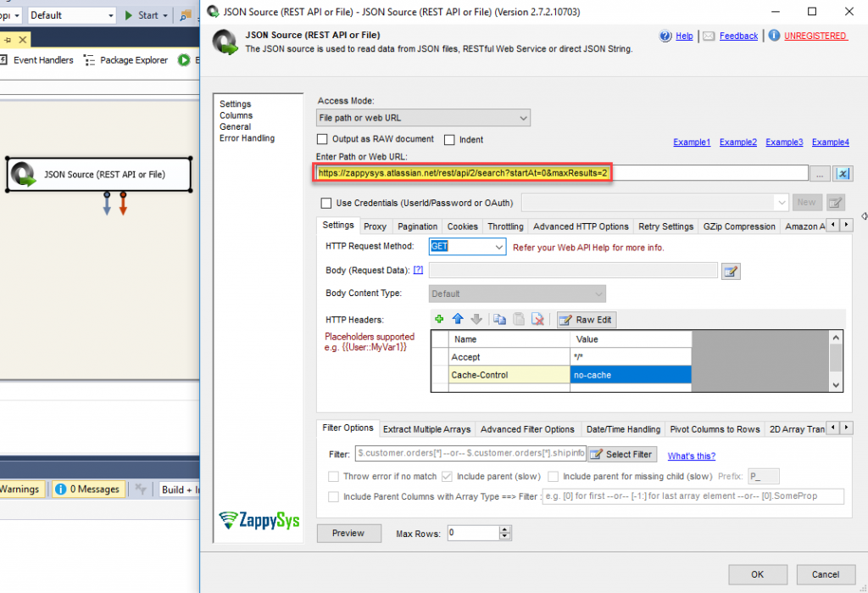Click the Preview button
The image size is (868, 593).
point(348,533)
